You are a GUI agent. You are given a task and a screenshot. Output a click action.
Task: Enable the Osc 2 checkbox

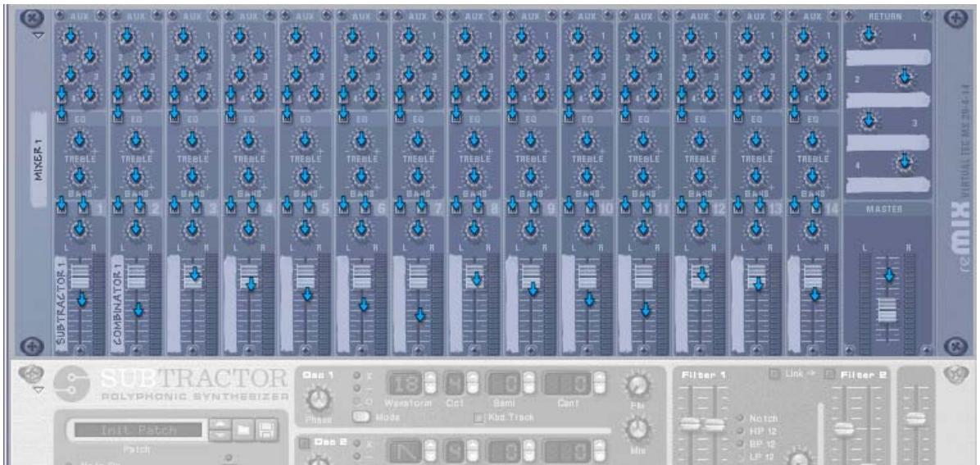304,444
